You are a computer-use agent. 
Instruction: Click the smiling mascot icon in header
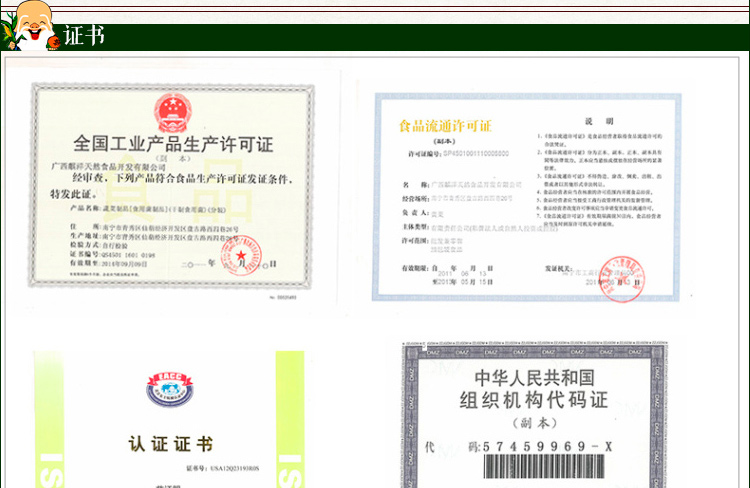pos(31,26)
